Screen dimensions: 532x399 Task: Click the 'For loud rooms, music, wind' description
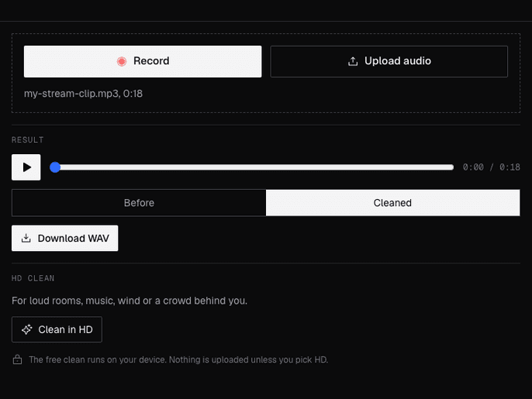[x=130, y=301]
